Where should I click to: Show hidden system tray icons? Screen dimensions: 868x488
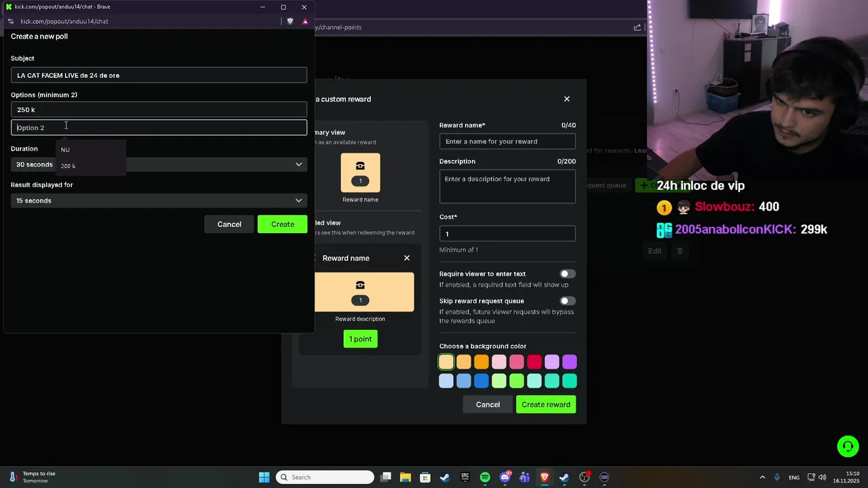pyautogui.click(x=762, y=477)
